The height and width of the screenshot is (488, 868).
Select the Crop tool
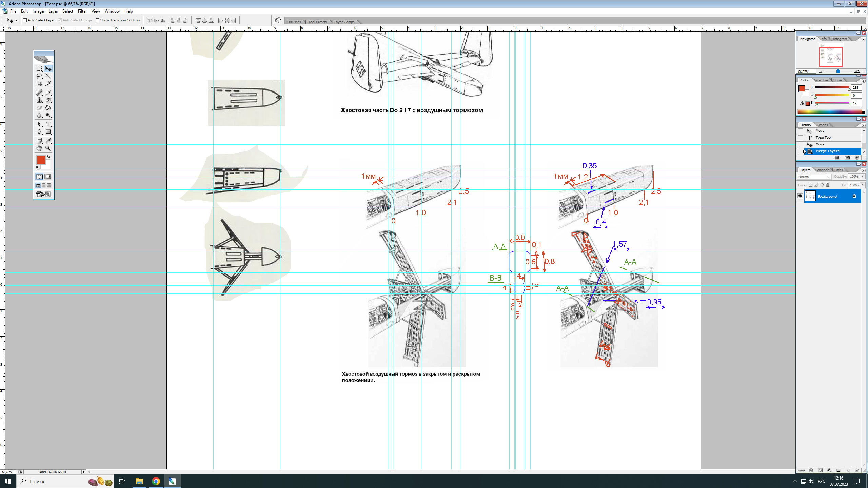[39, 83]
